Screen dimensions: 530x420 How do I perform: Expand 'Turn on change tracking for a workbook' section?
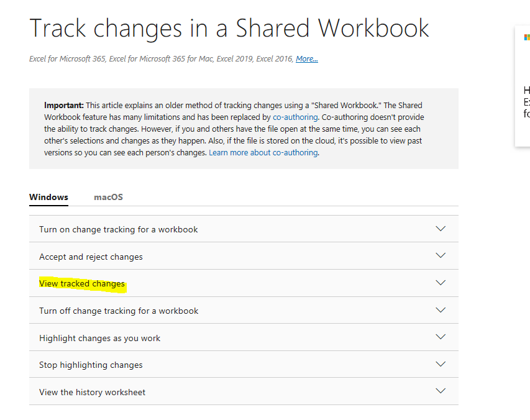tap(118, 229)
